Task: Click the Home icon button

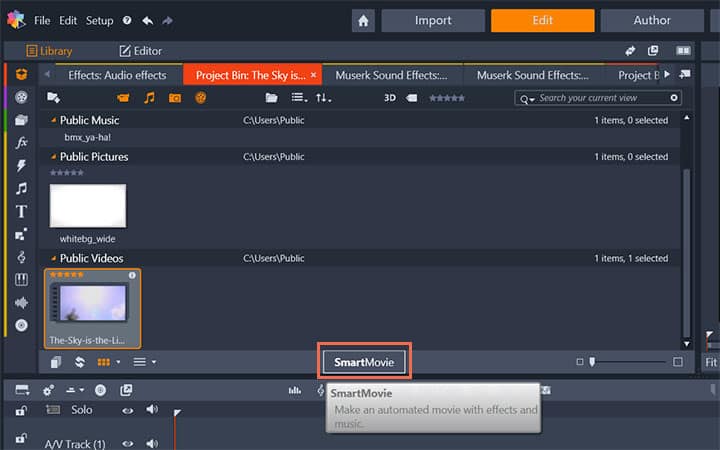Action: (363, 20)
